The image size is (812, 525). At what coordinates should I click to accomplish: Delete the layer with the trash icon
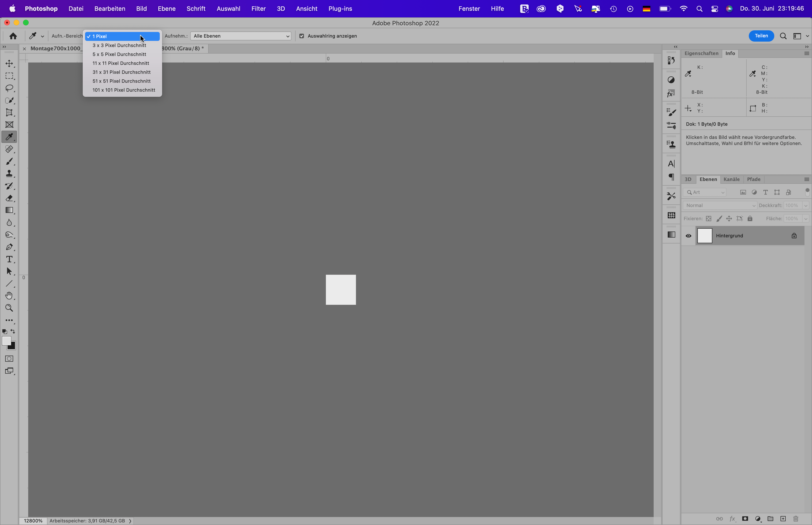(796, 518)
